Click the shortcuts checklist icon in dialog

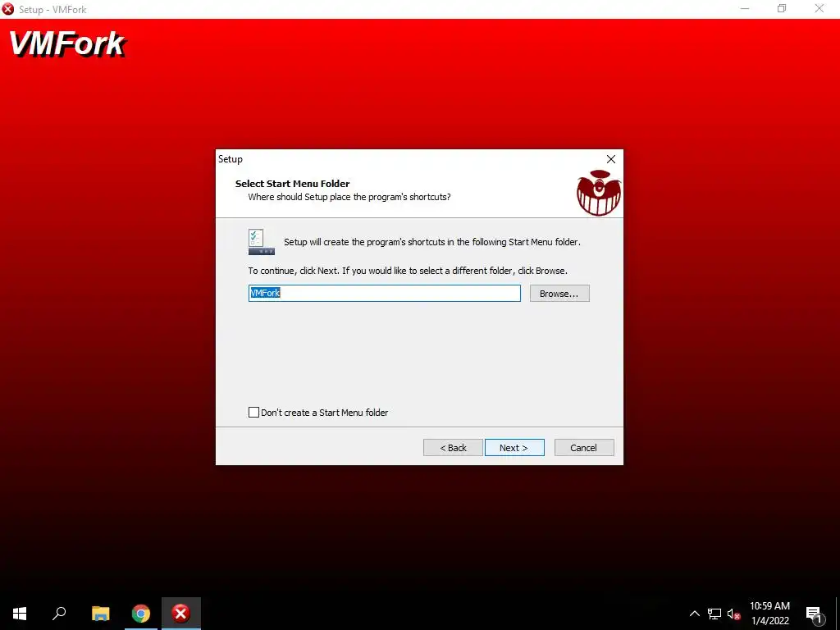click(262, 242)
